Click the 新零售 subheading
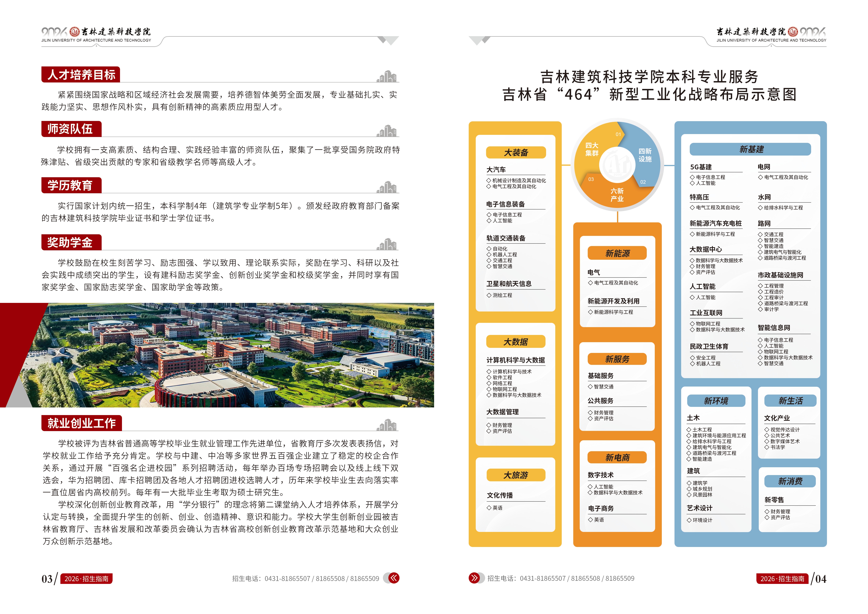 click(x=774, y=500)
